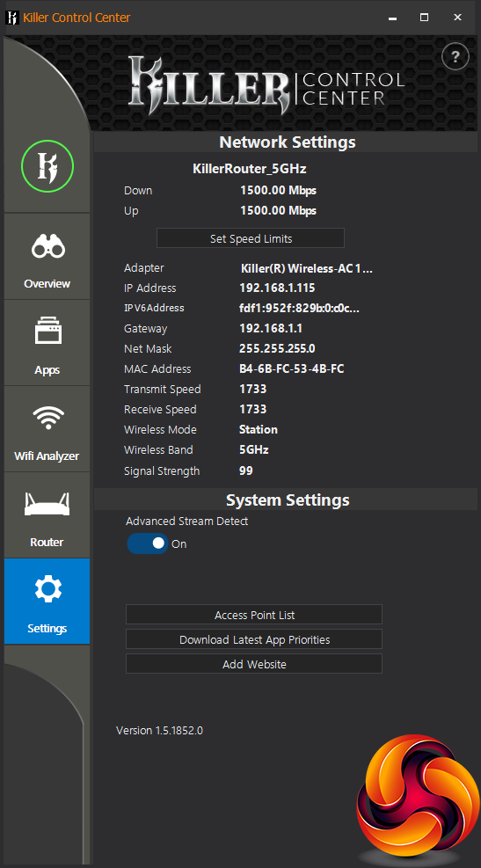The height and width of the screenshot is (868, 481).
Task: Click the Add Website button
Action: [x=254, y=664]
